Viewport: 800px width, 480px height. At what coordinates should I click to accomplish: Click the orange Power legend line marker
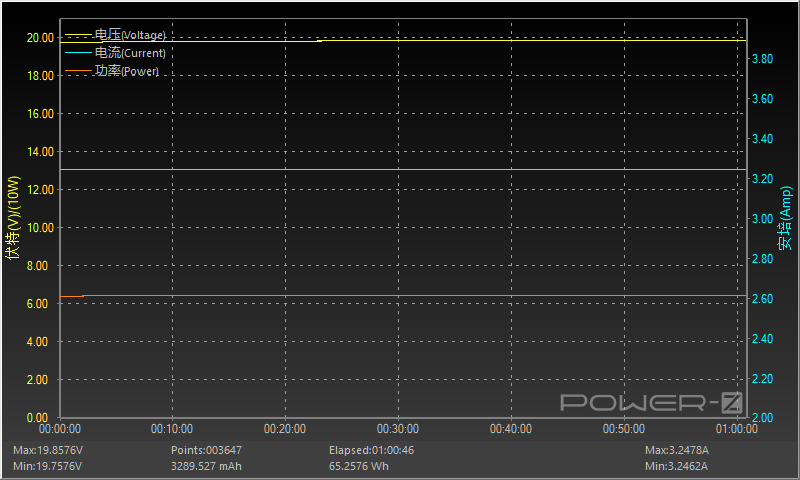(x=77, y=71)
